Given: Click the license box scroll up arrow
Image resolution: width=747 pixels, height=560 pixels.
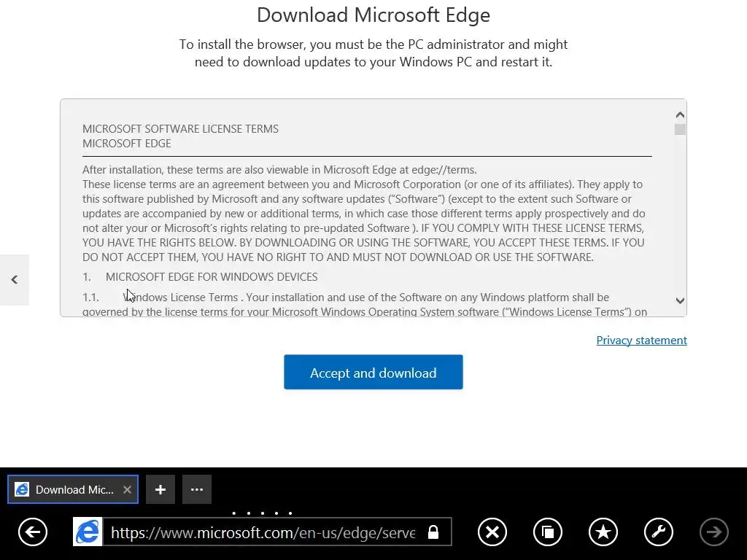Looking at the screenshot, I should pyautogui.click(x=680, y=114).
